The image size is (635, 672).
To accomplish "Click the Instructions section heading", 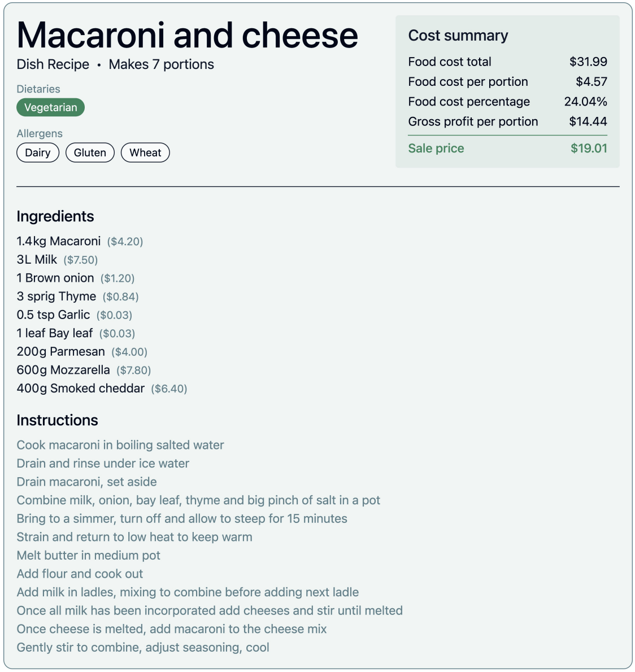I will [57, 420].
